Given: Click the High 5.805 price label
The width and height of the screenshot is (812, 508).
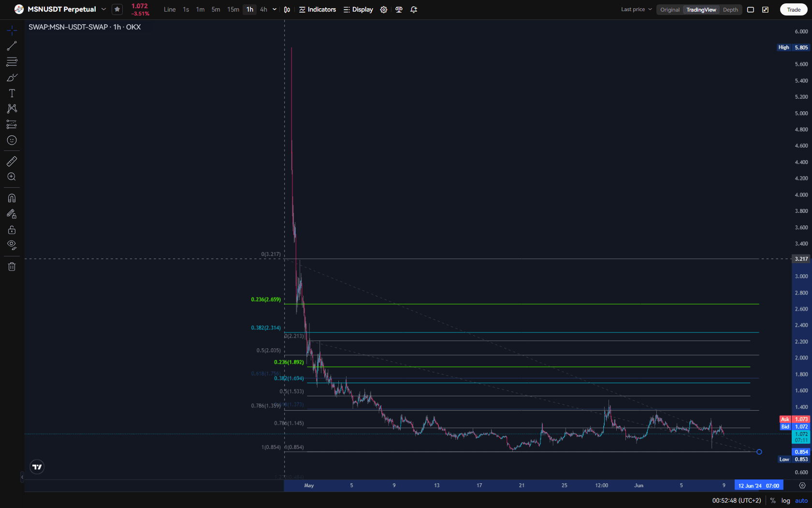Looking at the screenshot, I should [793, 47].
